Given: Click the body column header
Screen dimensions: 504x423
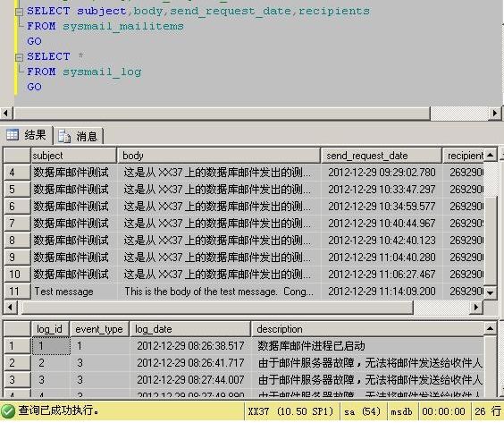Looking at the screenshot, I should click(x=219, y=156).
